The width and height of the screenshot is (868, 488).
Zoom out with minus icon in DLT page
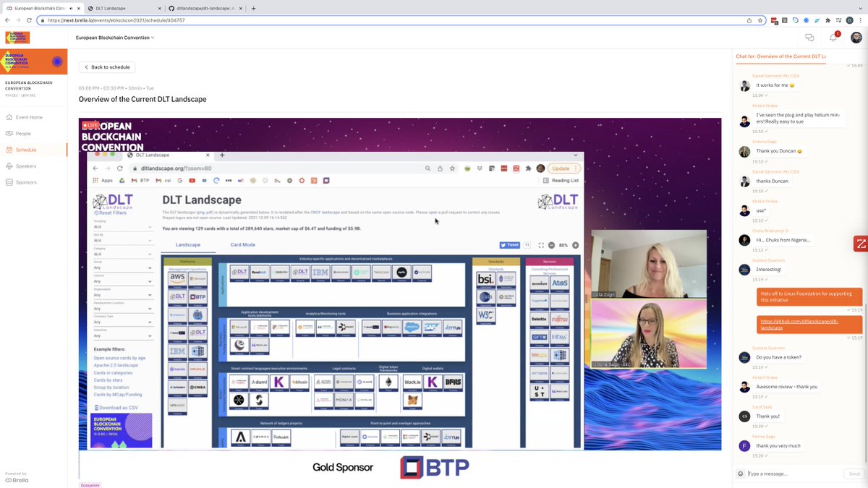coord(551,244)
